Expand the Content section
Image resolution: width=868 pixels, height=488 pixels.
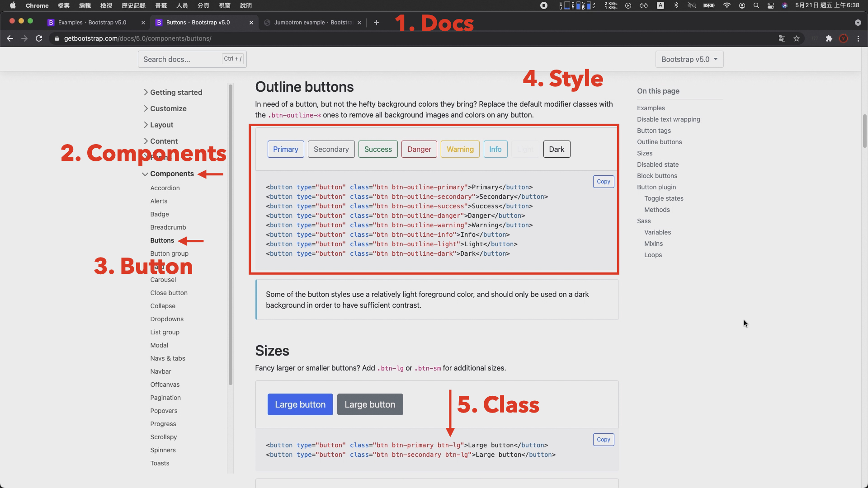160,141
